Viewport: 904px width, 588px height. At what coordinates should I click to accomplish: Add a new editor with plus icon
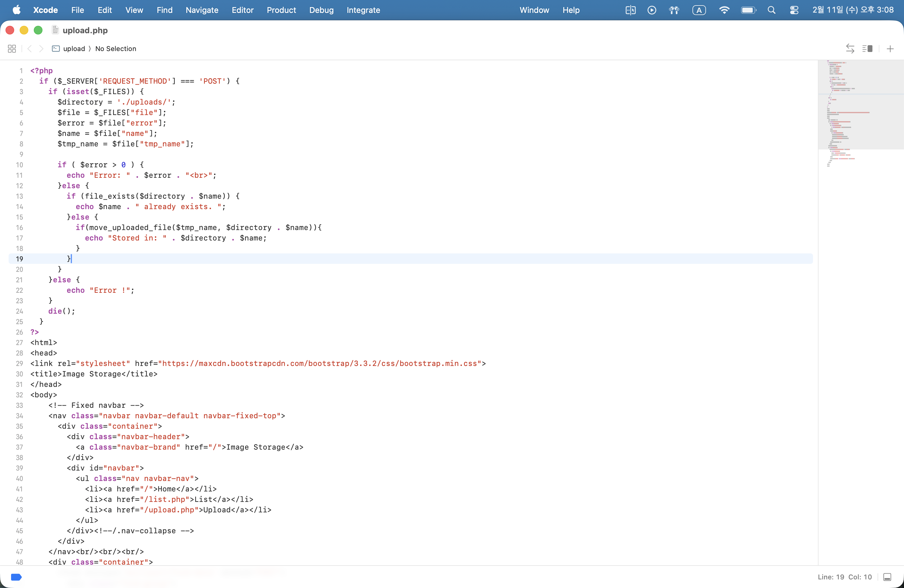pyautogui.click(x=890, y=49)
